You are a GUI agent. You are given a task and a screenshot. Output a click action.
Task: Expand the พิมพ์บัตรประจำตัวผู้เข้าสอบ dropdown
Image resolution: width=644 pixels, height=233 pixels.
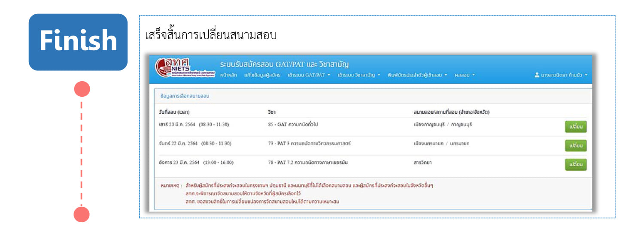point(418,75)
